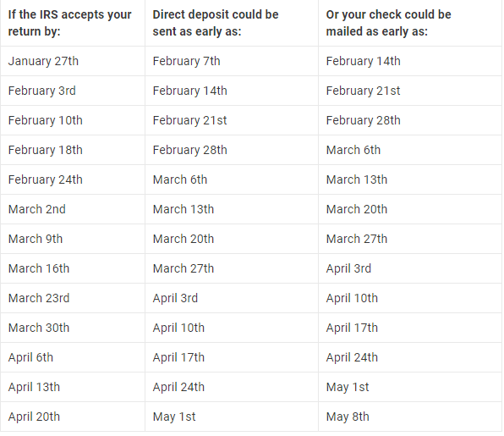Click the February 10th acceptance date

pyautogui.click(x=46, y=120)
